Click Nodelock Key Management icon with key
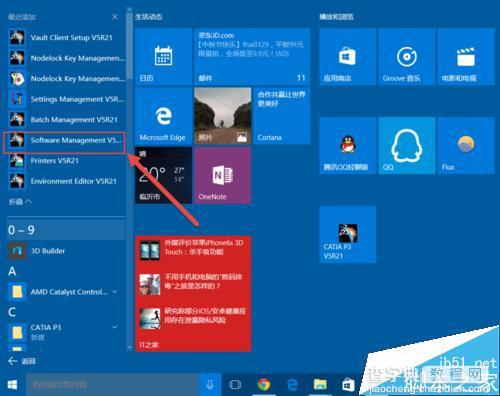500x396 pixels. coord(17,79)
